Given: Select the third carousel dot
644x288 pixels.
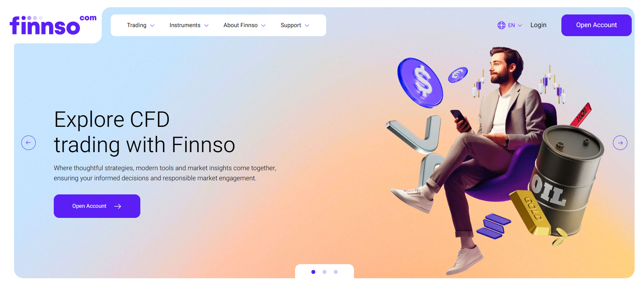Looking at the screenshot, I should 336,272.
